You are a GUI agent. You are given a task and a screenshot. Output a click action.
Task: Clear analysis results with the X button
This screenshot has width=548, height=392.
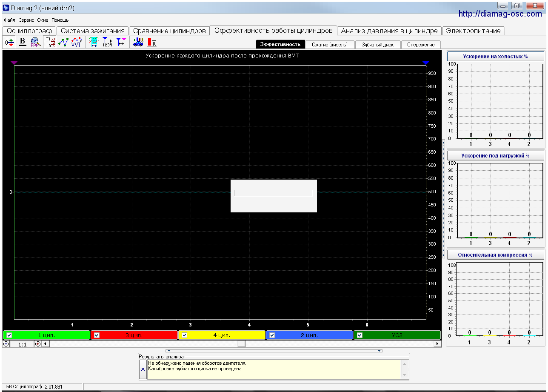[143, 369]
